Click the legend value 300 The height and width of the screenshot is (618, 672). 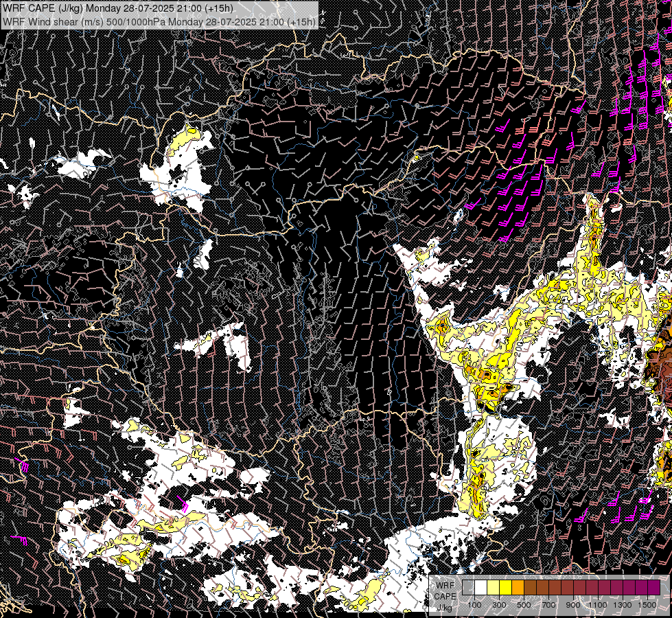tap(499, 605)
